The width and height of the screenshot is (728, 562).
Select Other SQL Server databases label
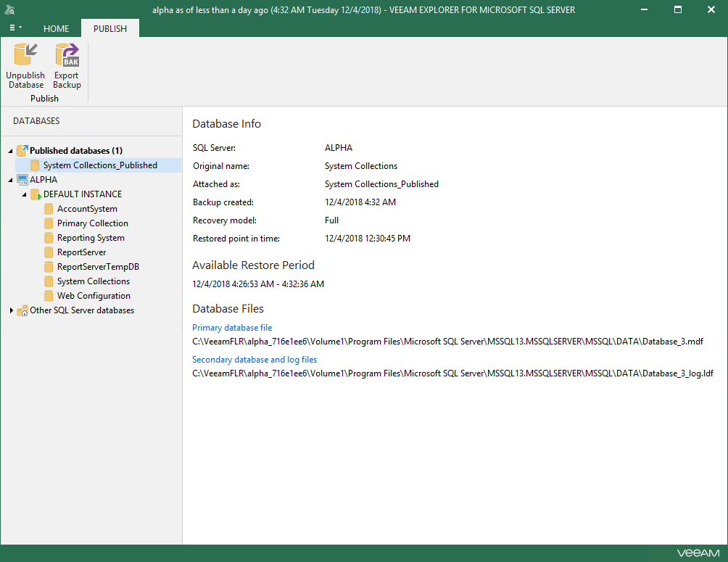pos(82,310)
